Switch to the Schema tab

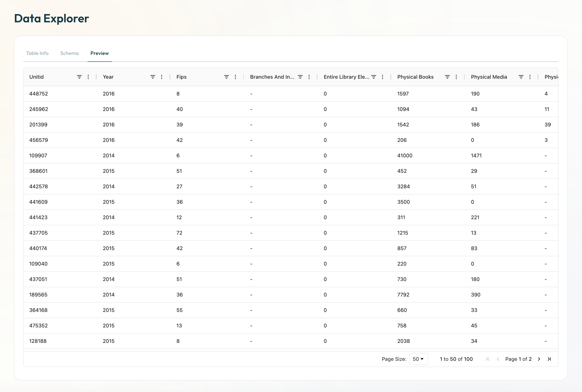70,53
